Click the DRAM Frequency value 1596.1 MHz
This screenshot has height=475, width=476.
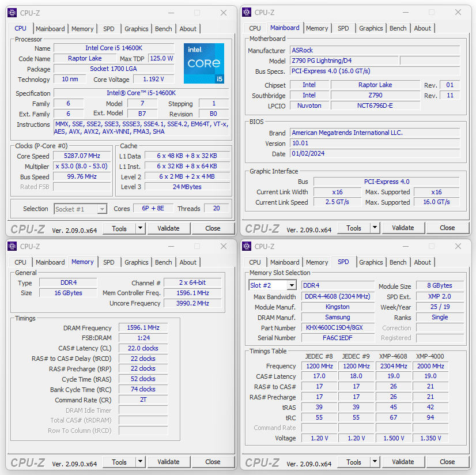tap(143, 327)
